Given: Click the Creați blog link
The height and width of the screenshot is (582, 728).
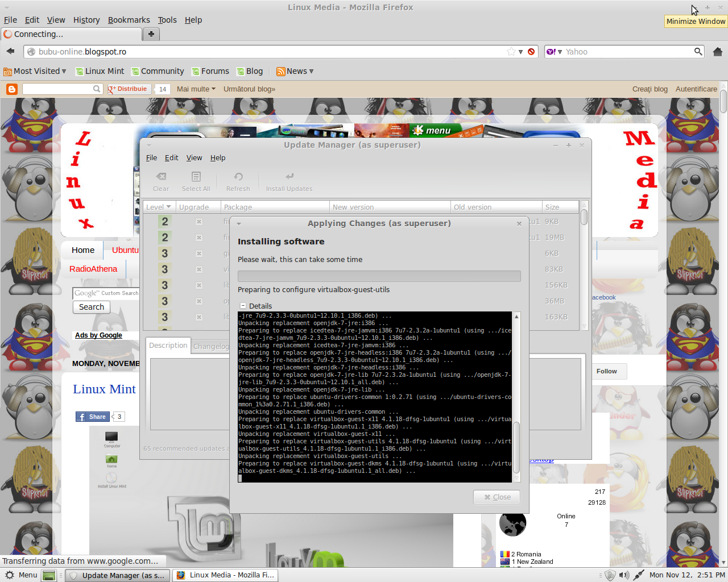Looking at the screenshot, I should tap(650, 89).
